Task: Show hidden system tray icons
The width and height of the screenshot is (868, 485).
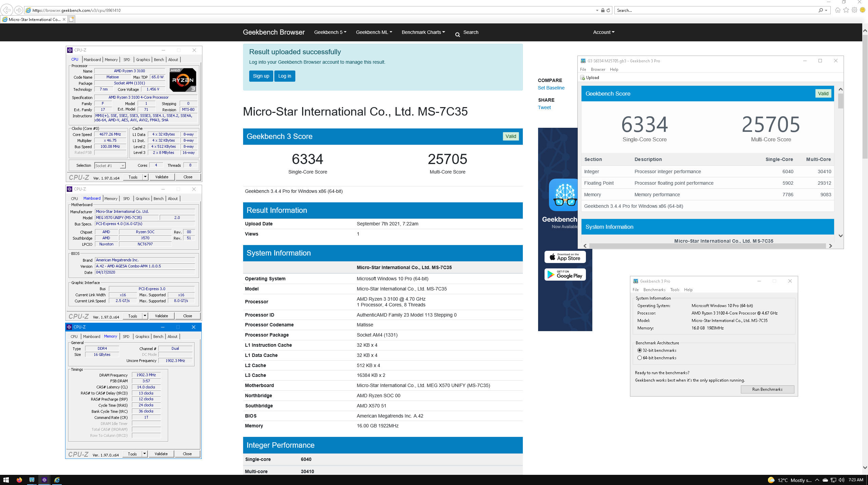Action: [x=817, y=480]
